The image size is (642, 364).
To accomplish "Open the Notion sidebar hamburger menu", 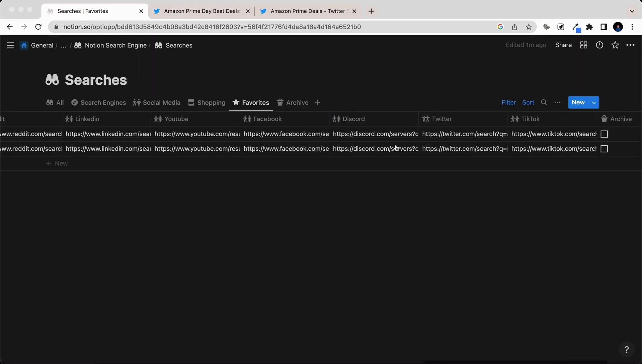I will point(11,45).
